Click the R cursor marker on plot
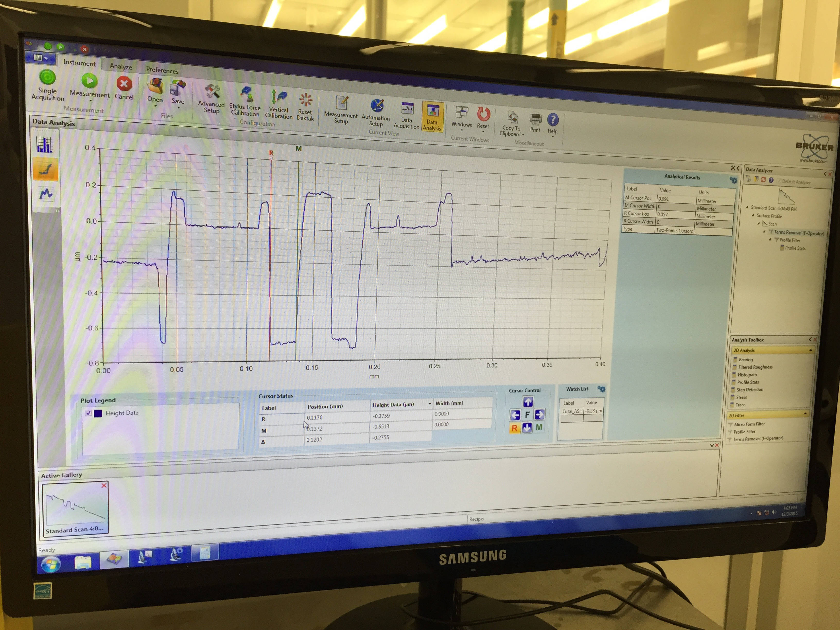This screenshot has height=630, width=840. point(271,153)
